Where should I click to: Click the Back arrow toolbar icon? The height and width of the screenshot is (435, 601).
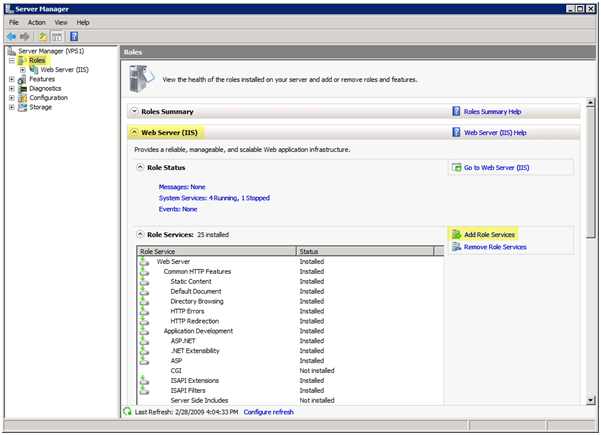(11, 36)
